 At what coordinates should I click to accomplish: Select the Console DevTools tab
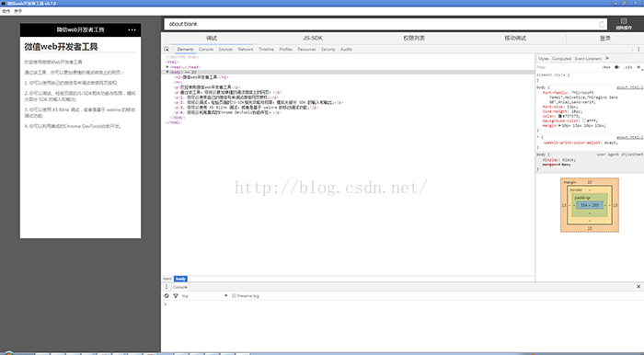(206, 50)
